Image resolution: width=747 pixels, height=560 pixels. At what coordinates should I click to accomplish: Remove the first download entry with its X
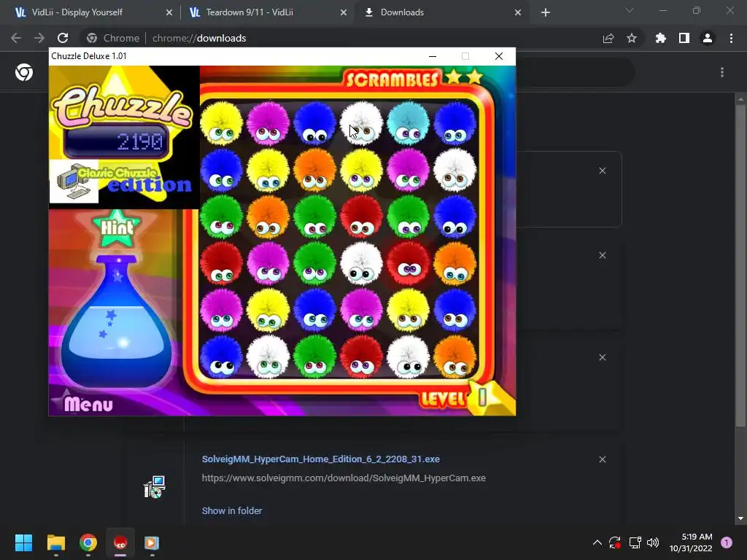(602, 171)
